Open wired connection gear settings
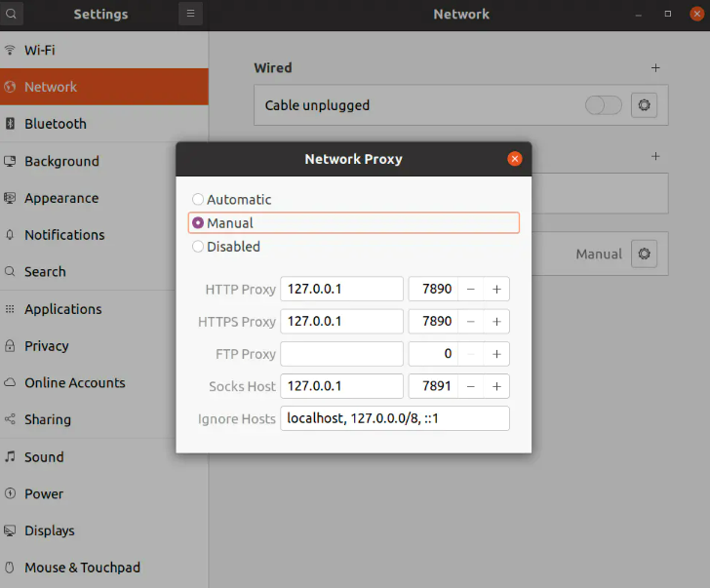This screenshot has height=588, width=710. click(x=644, y=105)
